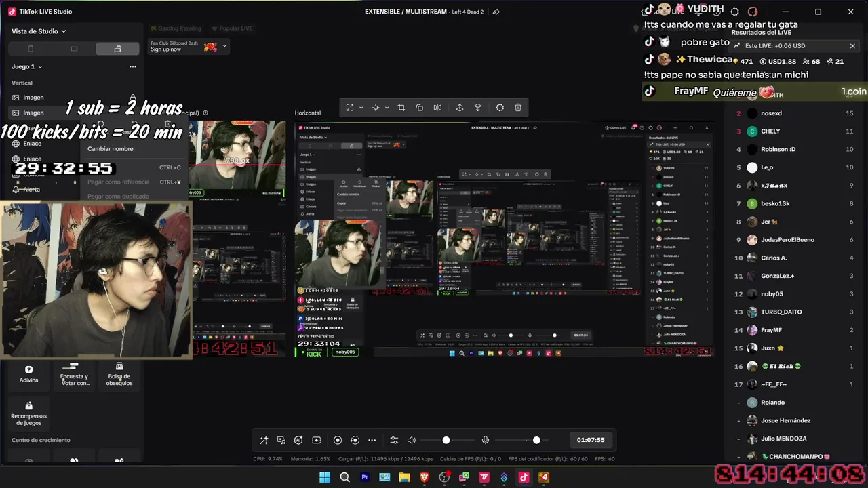Screen dimensions: 868x488
Task: Click the rotate icon in the source toolbar
Action: (x=420, y=108)
